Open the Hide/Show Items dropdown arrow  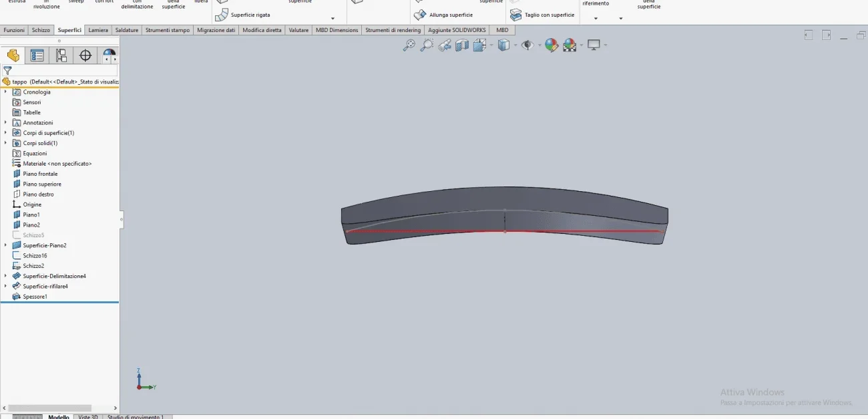pyautogui.click(x=539, y=45)
